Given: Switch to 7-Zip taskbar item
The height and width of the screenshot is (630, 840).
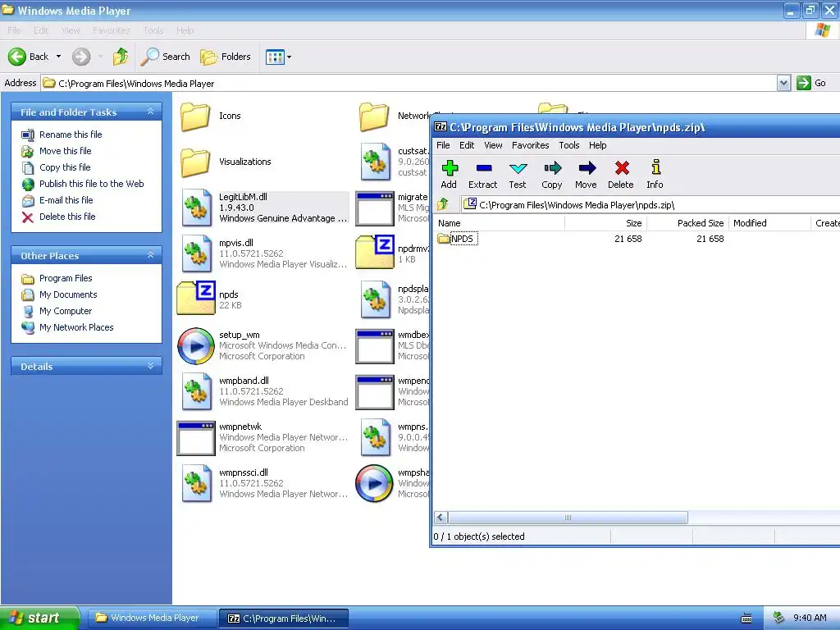Looking at the screenshot, I should tap(284, 618).
